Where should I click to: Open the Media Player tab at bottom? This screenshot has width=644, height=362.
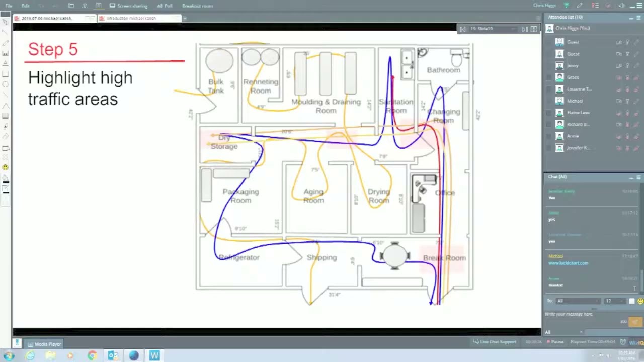(x=45, y=344)
